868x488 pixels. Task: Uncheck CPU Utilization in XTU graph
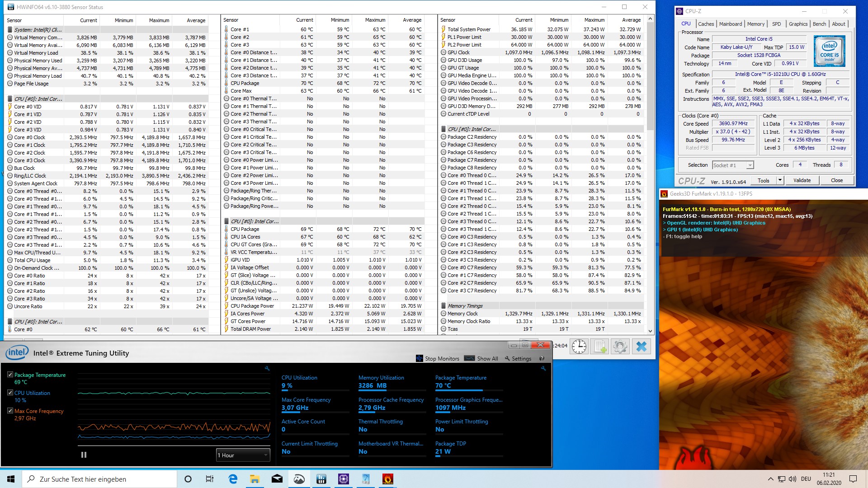click(10, 393)
